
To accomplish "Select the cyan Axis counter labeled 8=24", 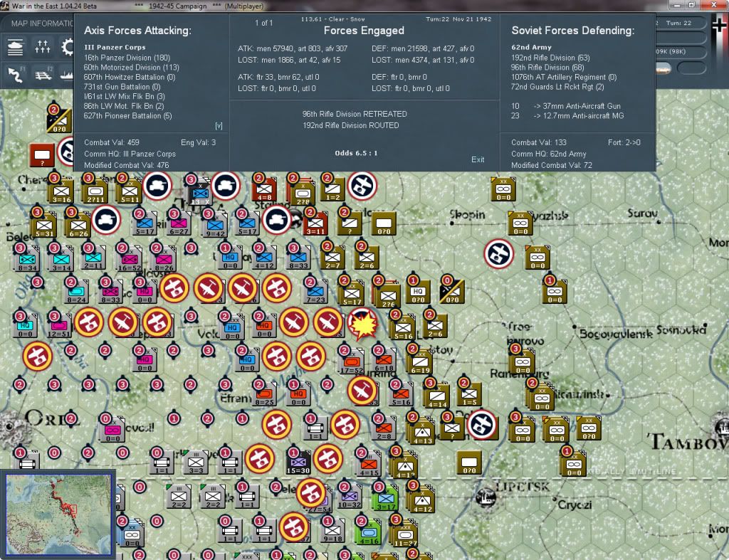I will 76,292.
